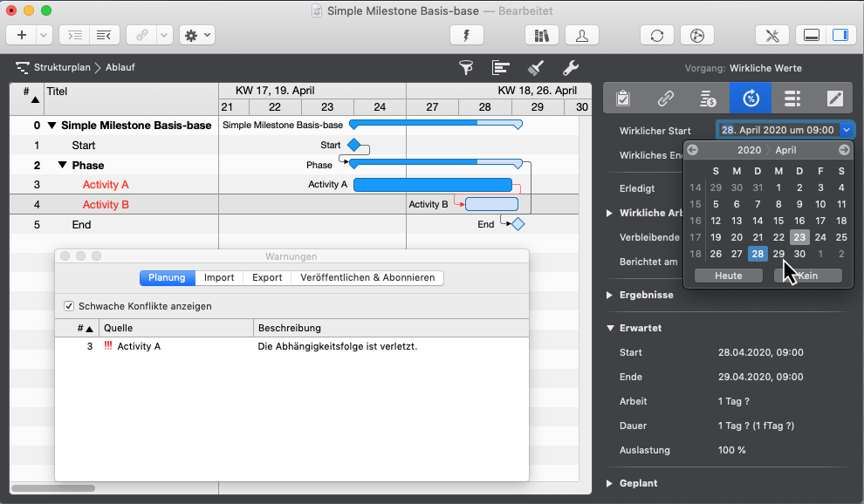Select the Veröffentlichen & Abonnieren tab
864x504 pixels.
[x=367, y=278]
